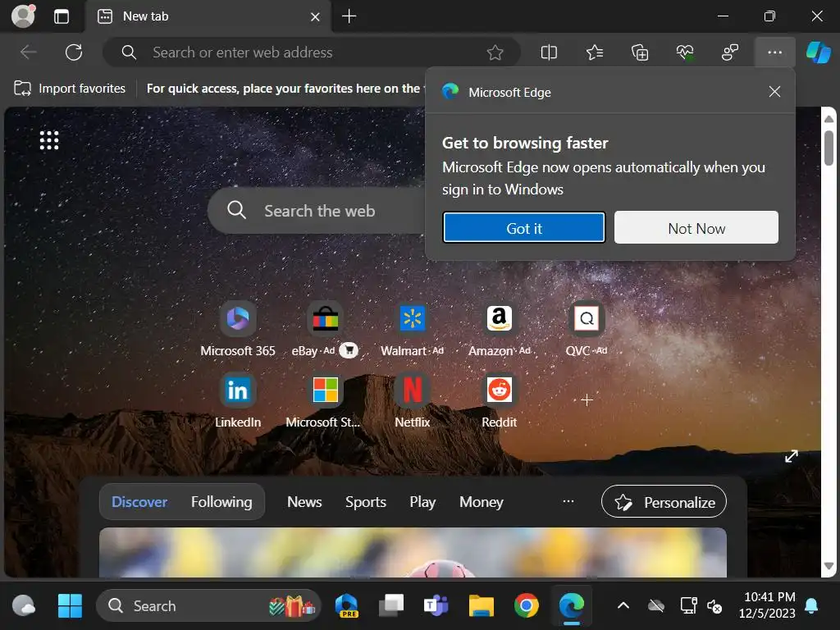Open the QVC shortcut tile

[587, 329]
